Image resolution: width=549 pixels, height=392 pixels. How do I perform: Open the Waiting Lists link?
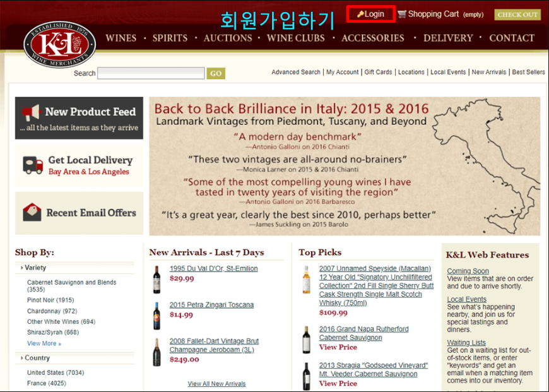click(466, 342)
